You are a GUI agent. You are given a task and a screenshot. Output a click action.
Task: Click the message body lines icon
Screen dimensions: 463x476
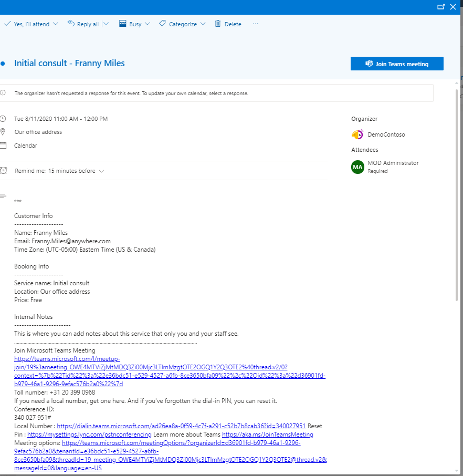click(x=3, y=196)
